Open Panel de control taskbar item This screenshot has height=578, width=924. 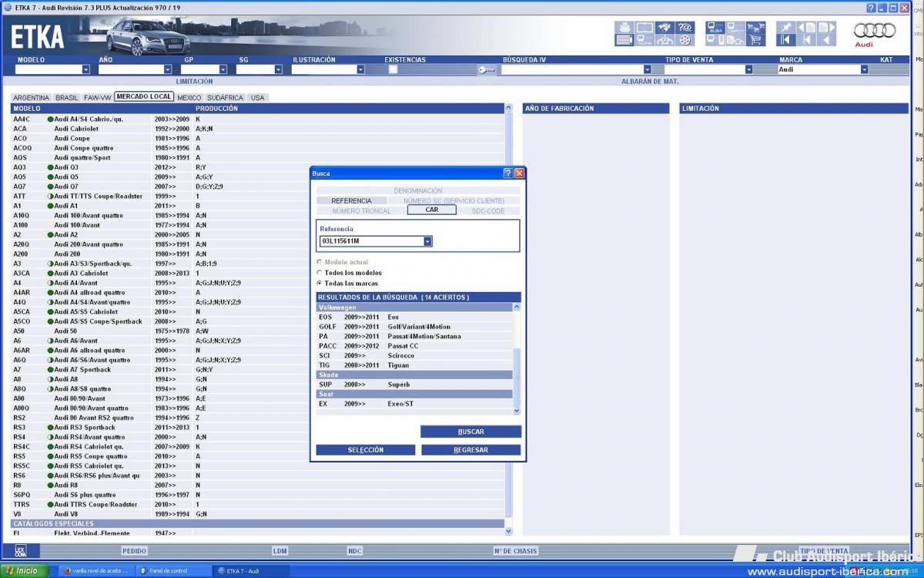[x=173, y=571]
